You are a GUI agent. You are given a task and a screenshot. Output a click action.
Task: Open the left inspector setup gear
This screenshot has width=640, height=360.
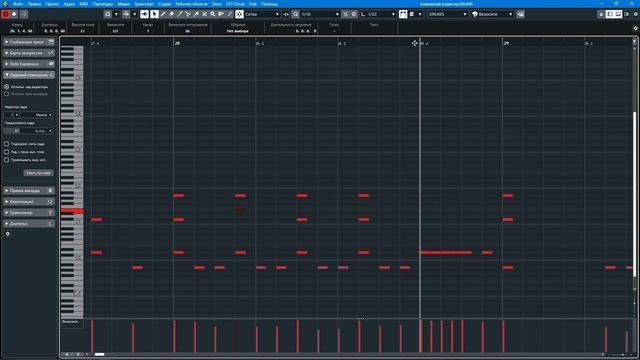[x=7, y=234]
